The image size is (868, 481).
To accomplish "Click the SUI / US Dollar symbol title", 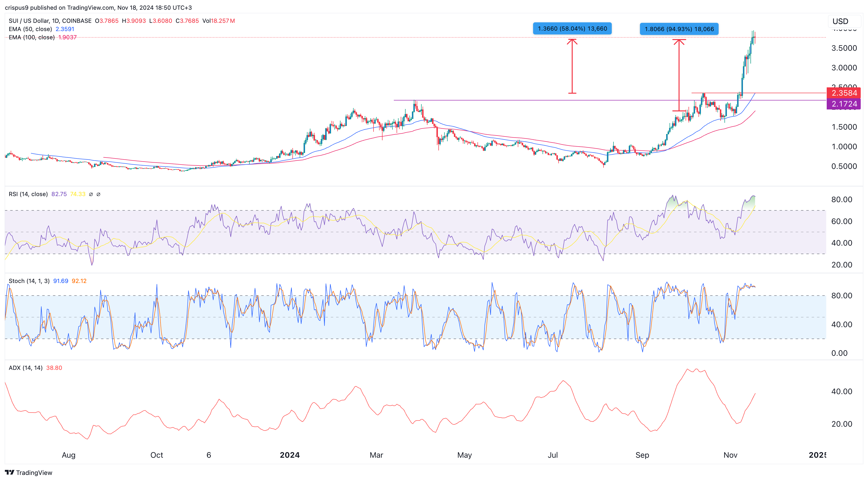I will click(50, 21).
